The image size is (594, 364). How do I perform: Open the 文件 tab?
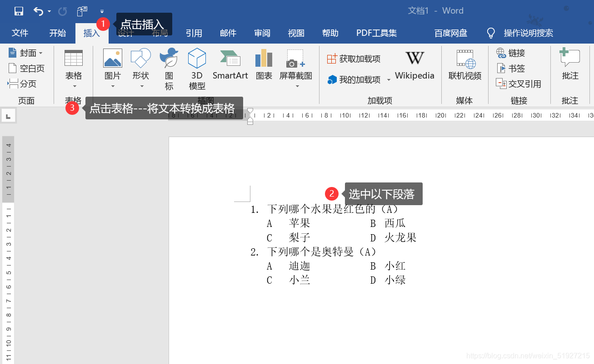coord(20,33)
